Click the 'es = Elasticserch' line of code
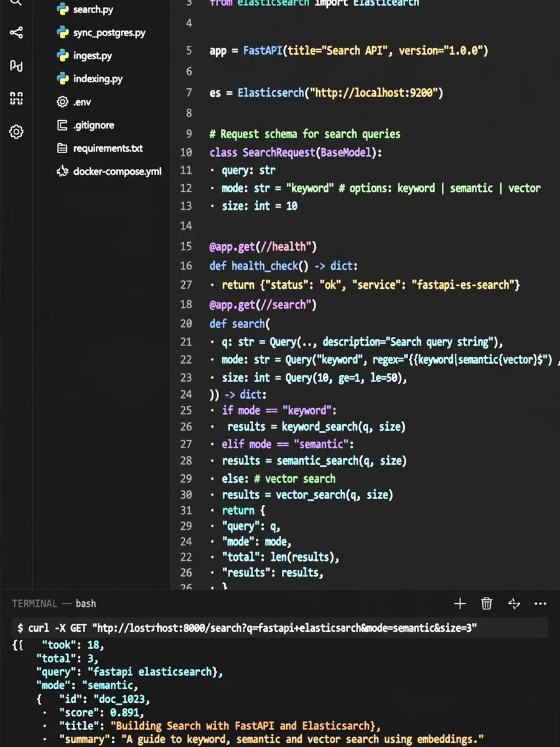Viewport: 560px width, 747px height. coord(327,93)
